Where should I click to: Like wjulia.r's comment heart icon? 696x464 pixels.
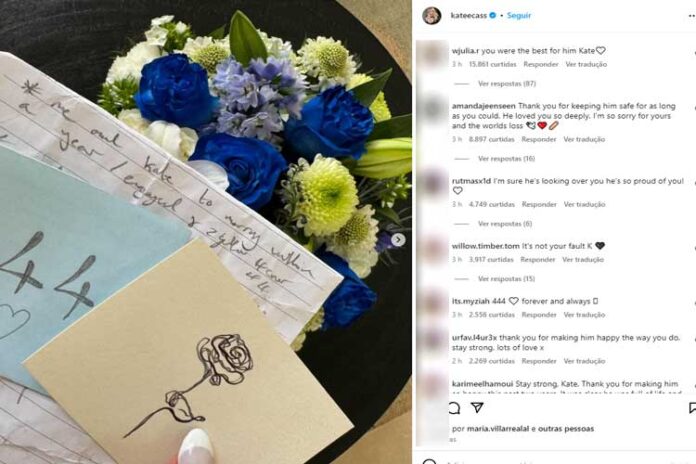693,53
